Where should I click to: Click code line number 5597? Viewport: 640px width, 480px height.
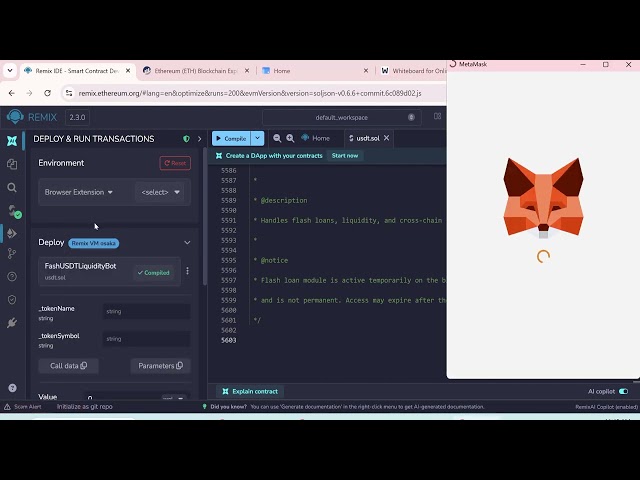pyautogui.click(x=229, y=280)
